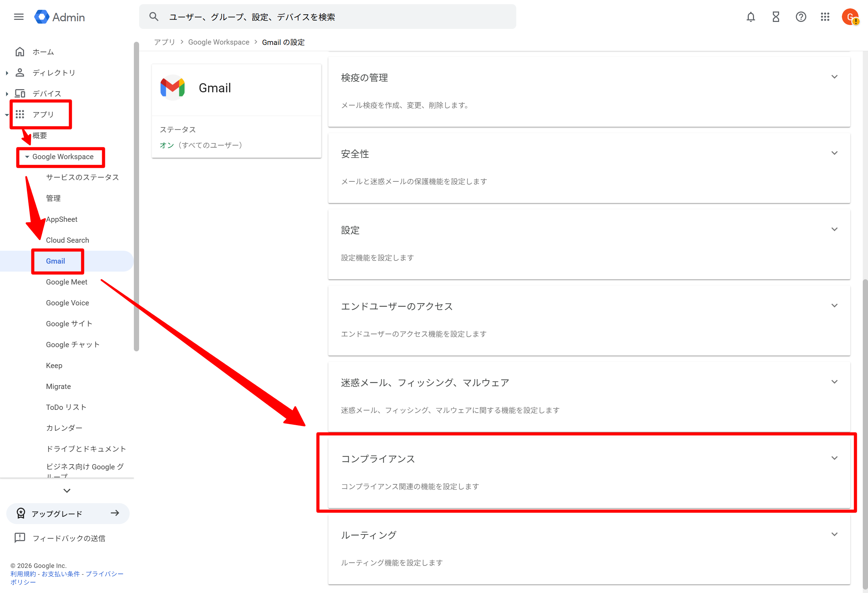Click the アップグレード button
Viewport: 868px width, 593px height.
pyautogui.click(x=68, y=514)
